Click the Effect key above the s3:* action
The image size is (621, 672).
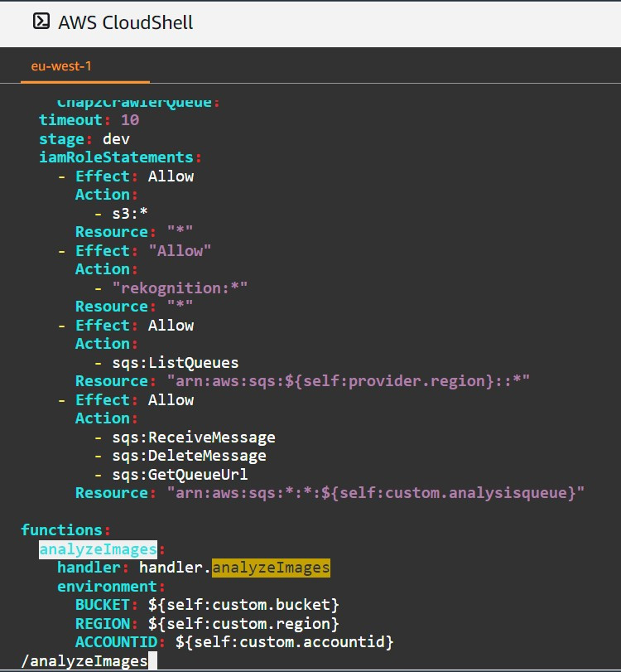[x=103, y=176]
